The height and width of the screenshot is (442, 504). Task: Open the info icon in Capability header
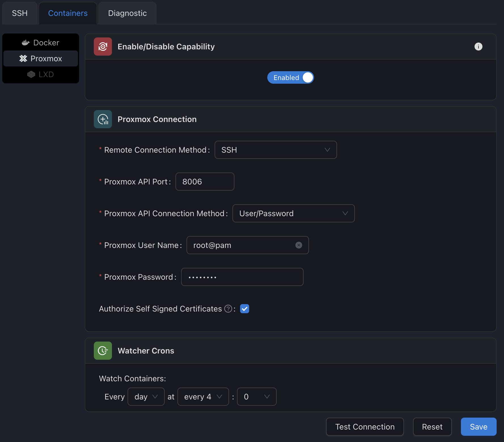pyautogui.click(x=478, y=47)
